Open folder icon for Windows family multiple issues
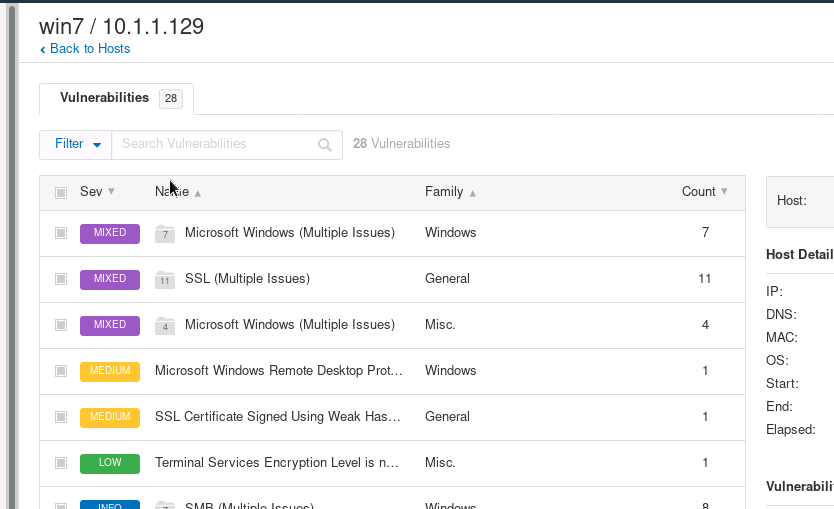The width and height of the screenshot is (834, 509). pyautogui.click(x=165, y=233)
